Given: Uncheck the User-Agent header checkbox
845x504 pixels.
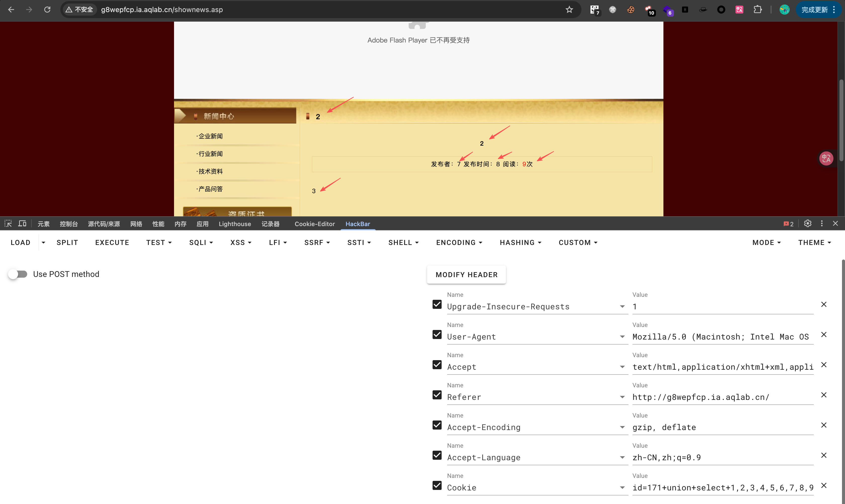Looking at the screenshot, I should coord(437,334).
